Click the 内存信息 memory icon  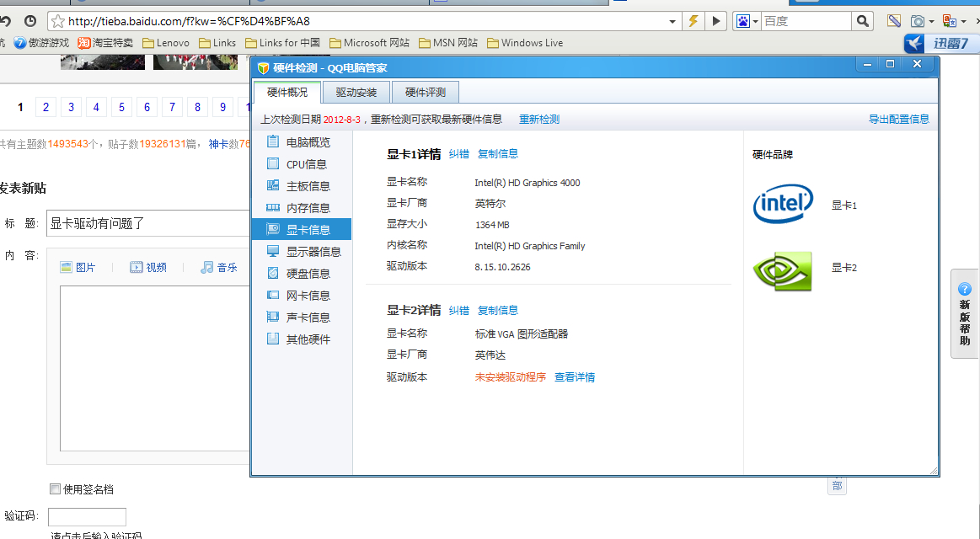[273, 207]
